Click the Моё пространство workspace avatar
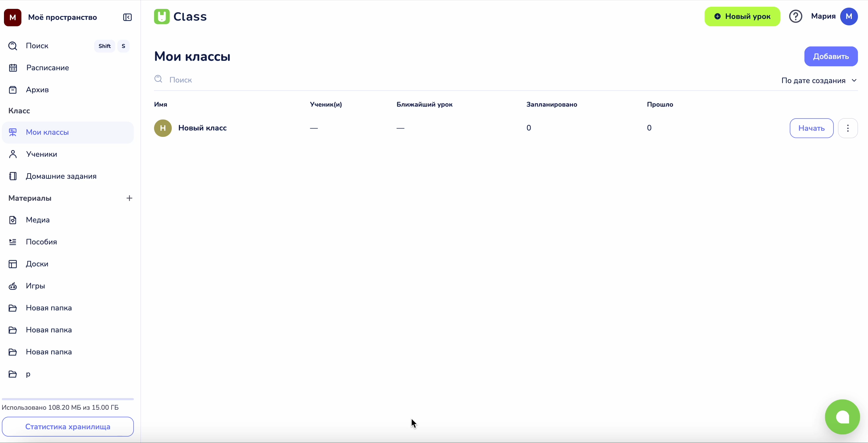The width and height of the screenshot is (868, 443). (x=13, y=17)
